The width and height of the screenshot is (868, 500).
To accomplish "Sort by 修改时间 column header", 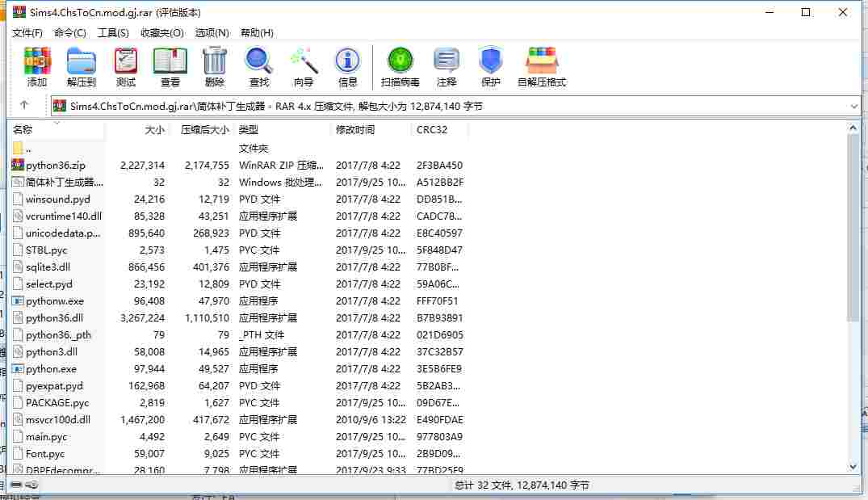I will click(371, 129).
